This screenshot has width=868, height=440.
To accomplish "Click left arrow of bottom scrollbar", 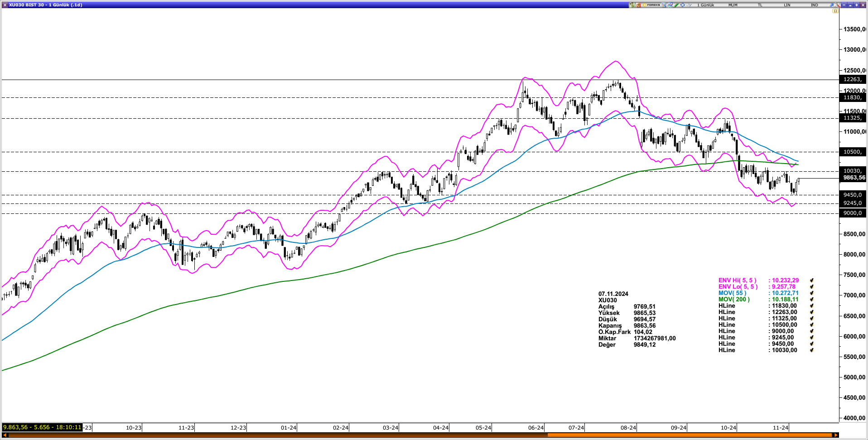I will (x=5, y=435).
